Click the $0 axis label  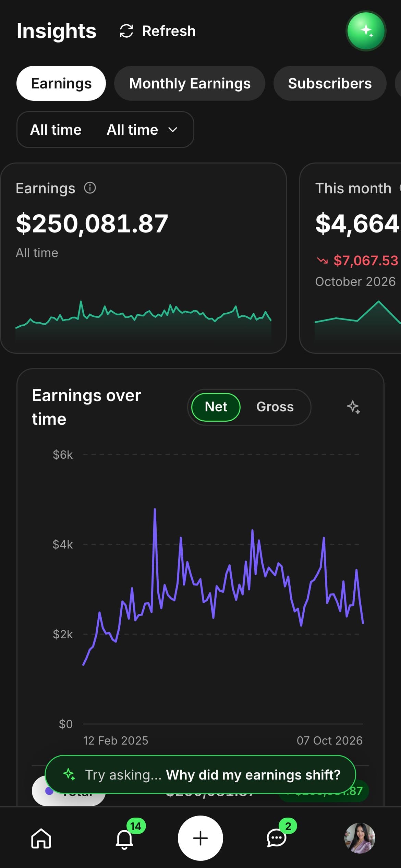coord(66,724)
